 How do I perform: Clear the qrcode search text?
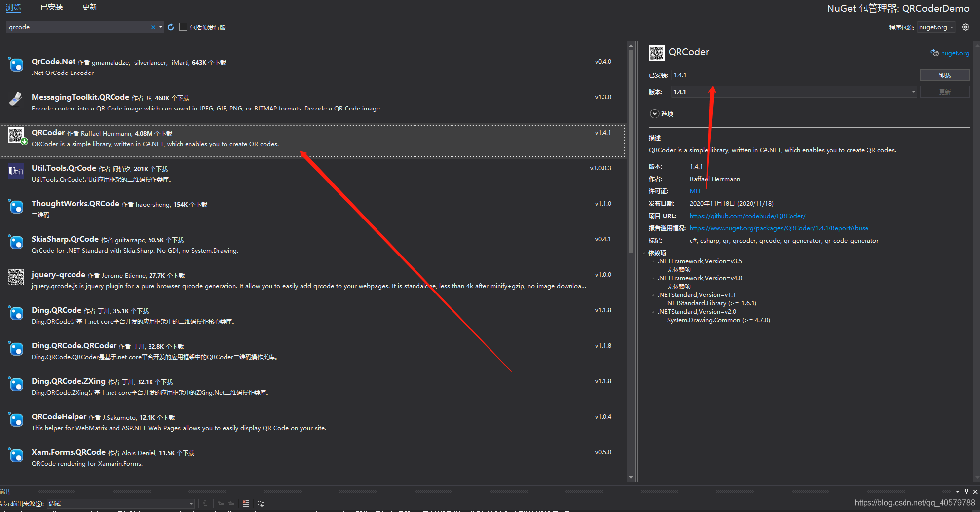pos(153,27)
